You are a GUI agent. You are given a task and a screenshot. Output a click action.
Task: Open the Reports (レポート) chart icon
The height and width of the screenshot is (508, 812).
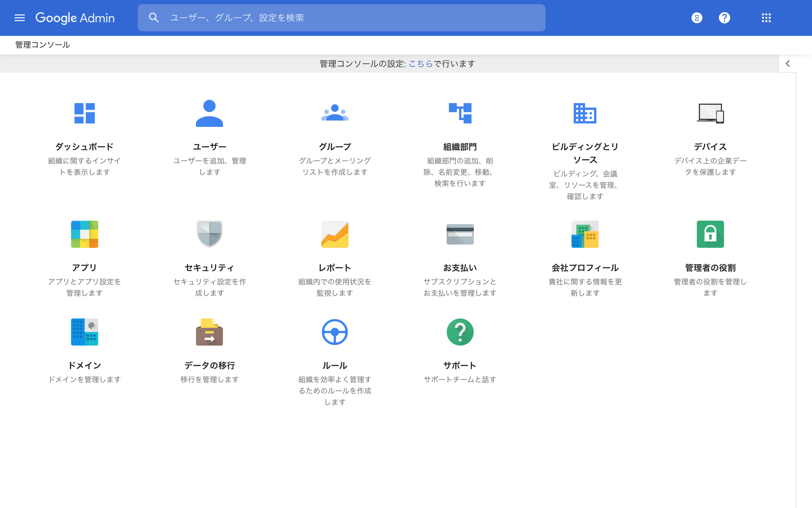point(334,234)
